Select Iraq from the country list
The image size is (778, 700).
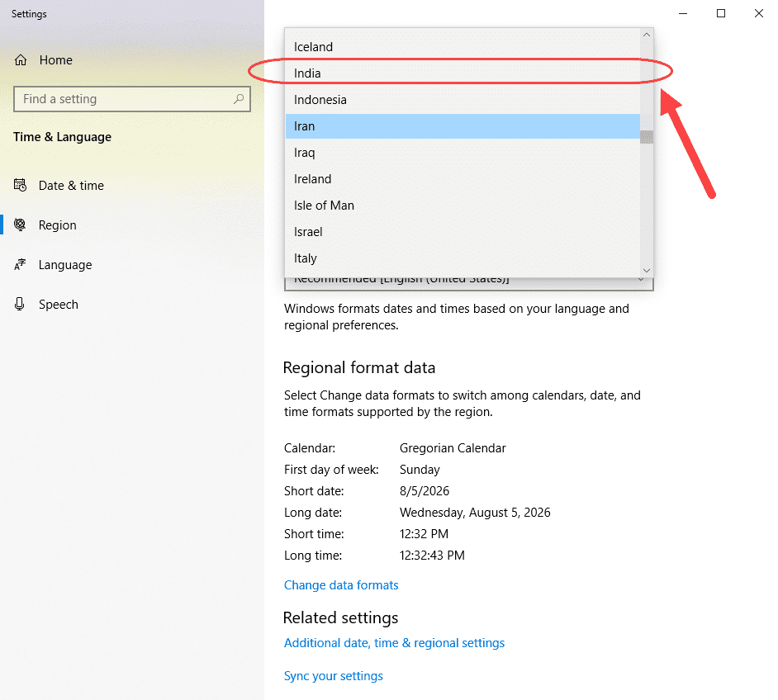point(463,153)
